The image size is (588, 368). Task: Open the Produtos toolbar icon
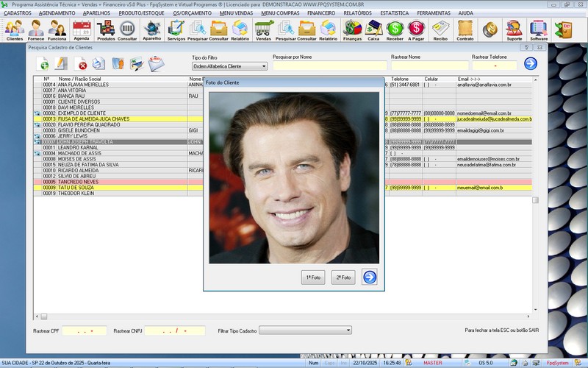(106, 29)
